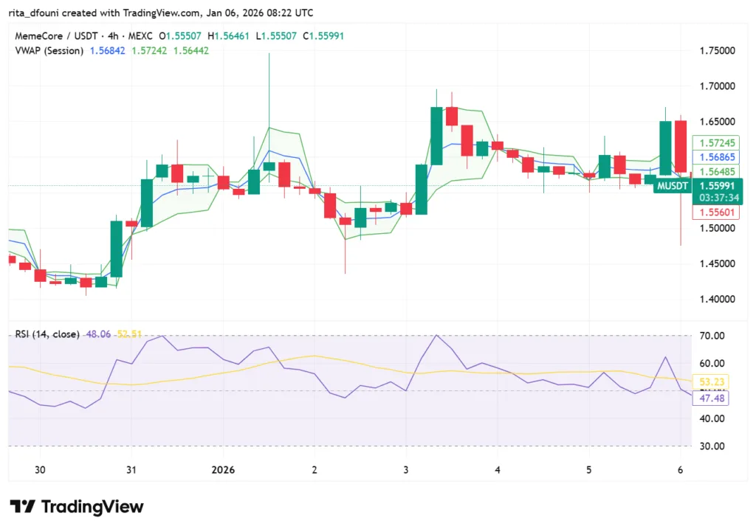Click the red 1.55601 price label

[717, 212]
